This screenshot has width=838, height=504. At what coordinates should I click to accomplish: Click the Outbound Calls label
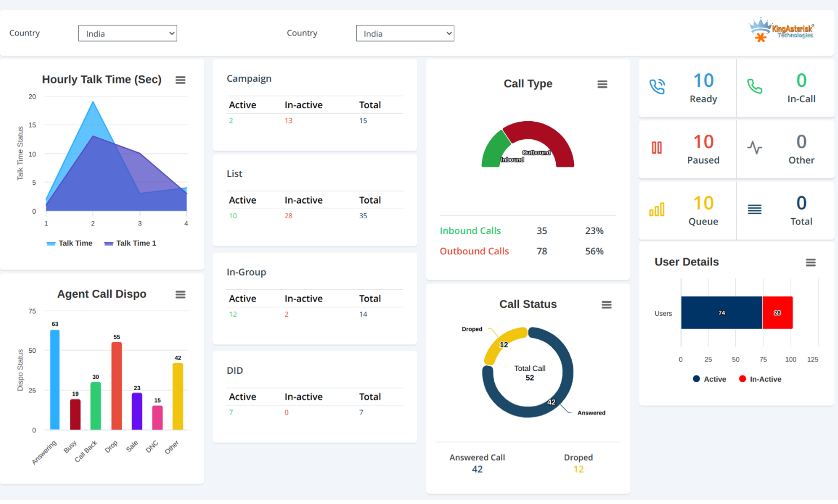tap(474, 251)
